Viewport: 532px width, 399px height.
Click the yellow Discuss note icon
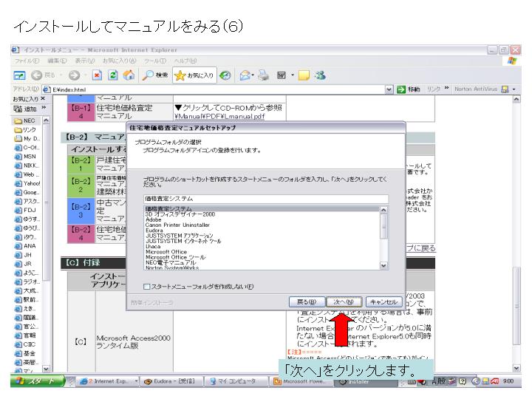click(x=304, y=75)
